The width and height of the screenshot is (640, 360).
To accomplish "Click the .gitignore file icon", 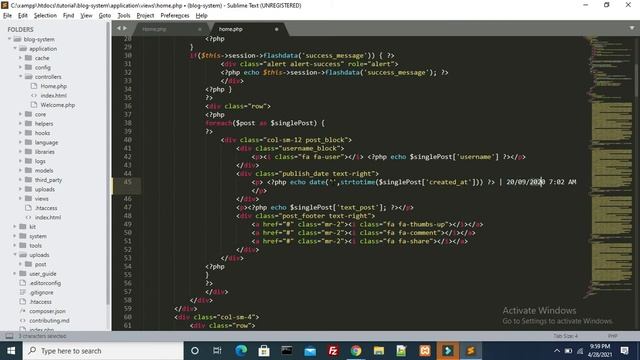I will point(23,292).
